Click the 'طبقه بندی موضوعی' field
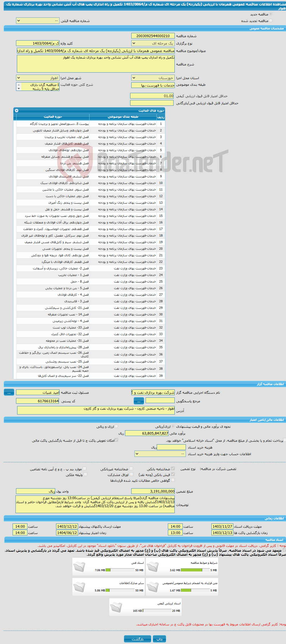 (153, 85)
